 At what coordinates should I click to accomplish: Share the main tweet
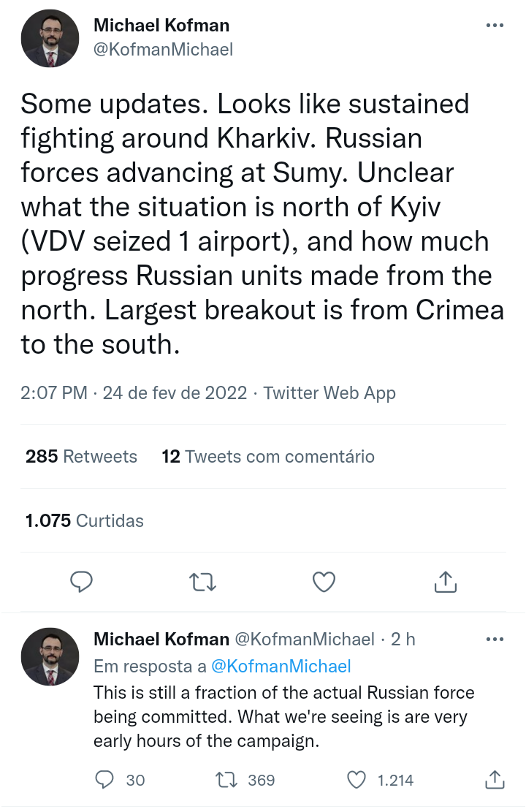(x=445, y=582)
